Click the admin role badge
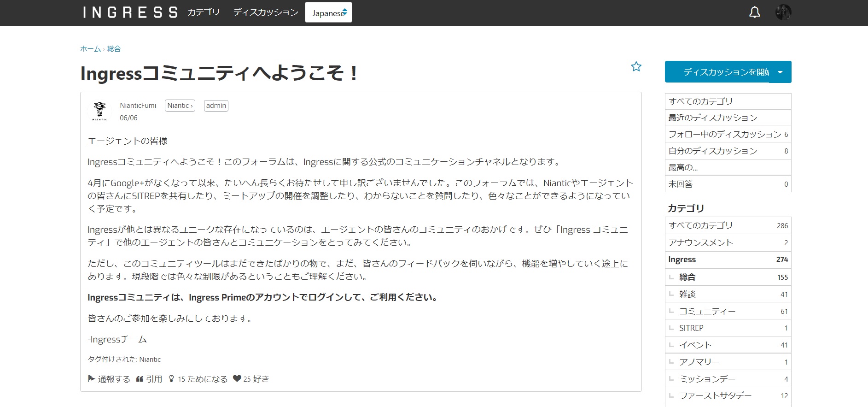 tap(216, 106)
